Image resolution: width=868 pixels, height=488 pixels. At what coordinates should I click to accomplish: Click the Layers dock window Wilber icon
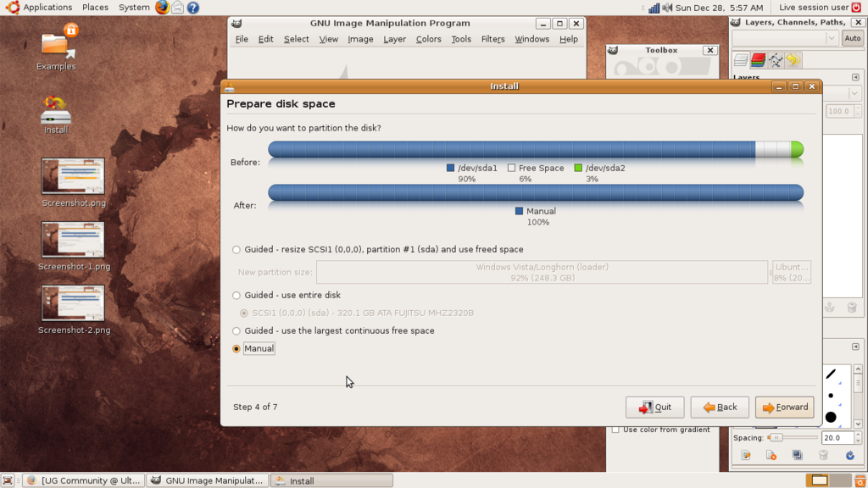(736, 22)
